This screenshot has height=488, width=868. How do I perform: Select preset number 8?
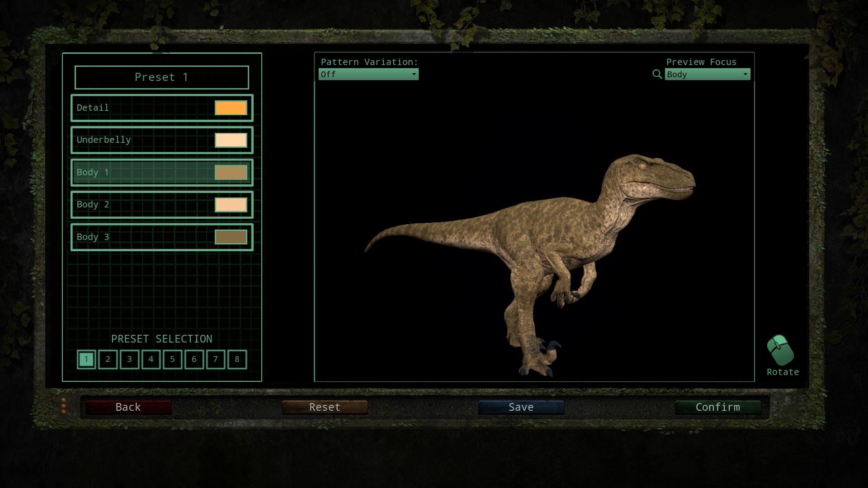pos(237,359)
